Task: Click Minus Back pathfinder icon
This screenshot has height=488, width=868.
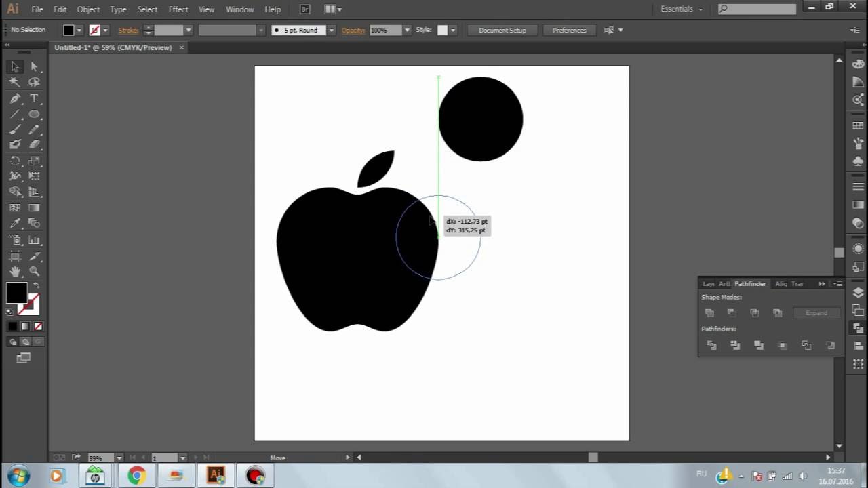Action: pyautogui.click(x=831, y=345)
